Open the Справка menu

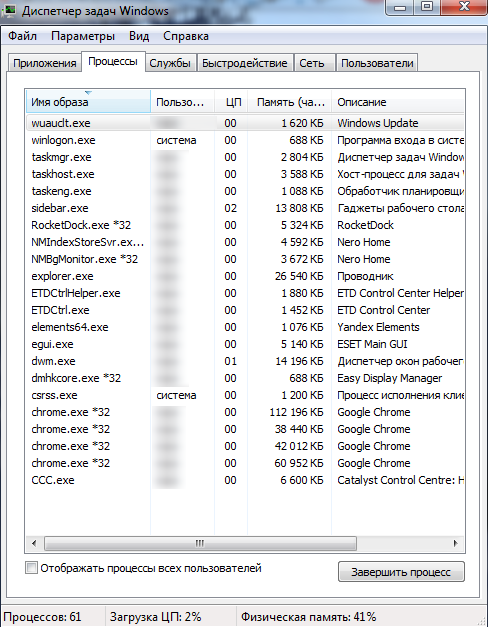point(186,36)
